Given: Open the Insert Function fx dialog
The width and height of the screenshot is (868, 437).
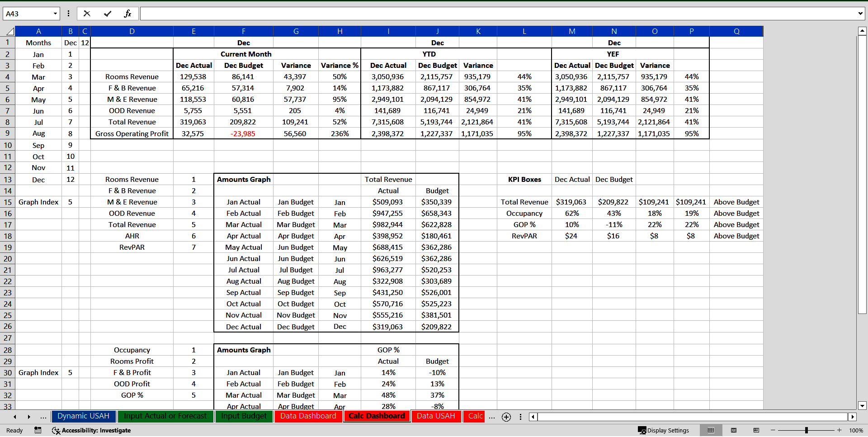Looking at the screenshot, I should click(127, 14).
